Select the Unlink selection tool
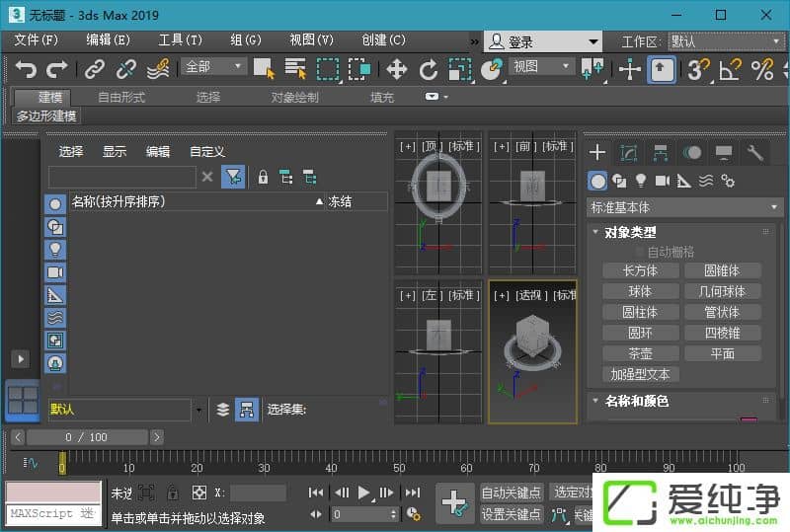The image size is (790, 532). point(126,69)
